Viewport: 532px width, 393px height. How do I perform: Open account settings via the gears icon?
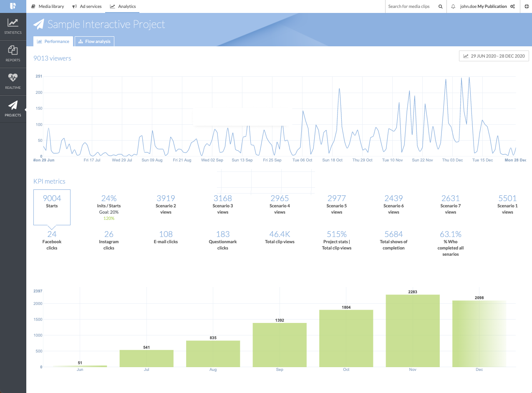pyautogui.click(x=513, y=6)
